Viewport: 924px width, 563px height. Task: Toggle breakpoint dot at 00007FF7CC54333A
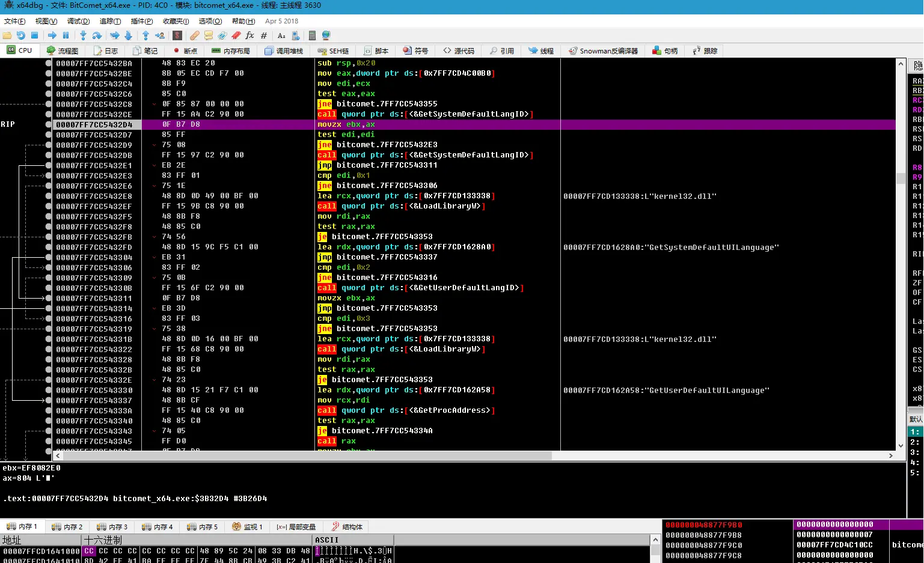click(x=49, y=410)
